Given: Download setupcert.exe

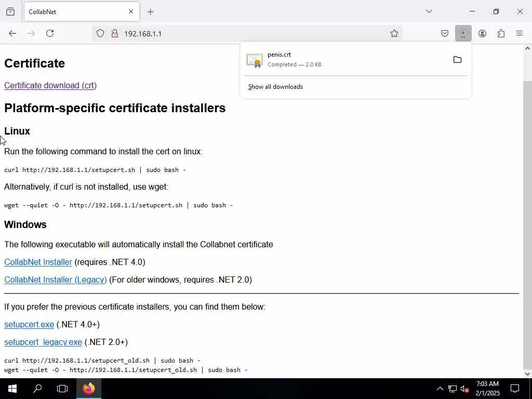Looking at the screenshot, I should 29,324.
